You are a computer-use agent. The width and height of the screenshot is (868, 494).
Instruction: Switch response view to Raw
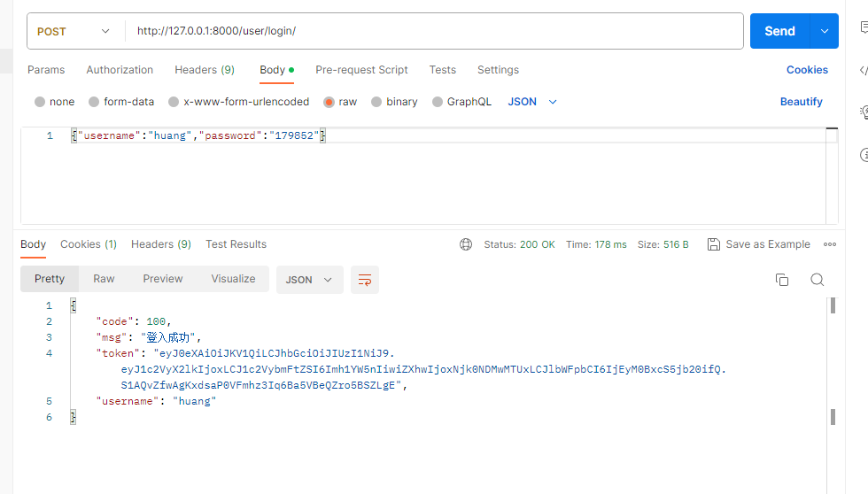(x=104, y=279)
